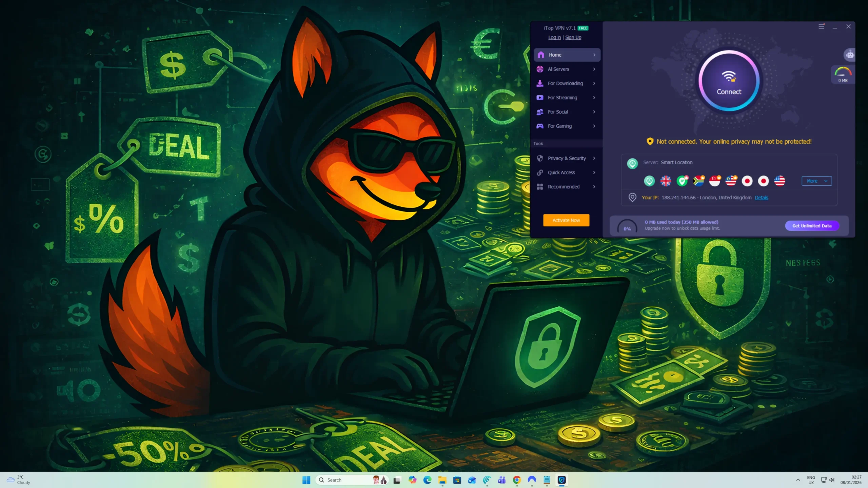Open the IP Details link
This screenshot has width=868, height=488.
tap(761, 198)
